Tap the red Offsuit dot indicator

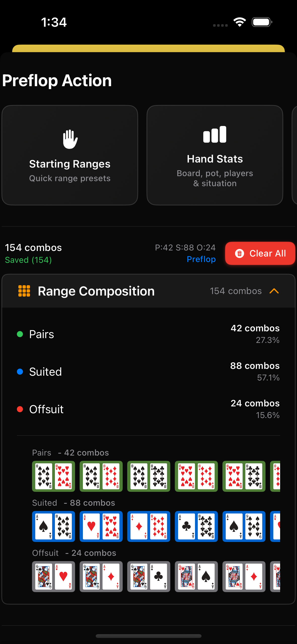(20, 409)
